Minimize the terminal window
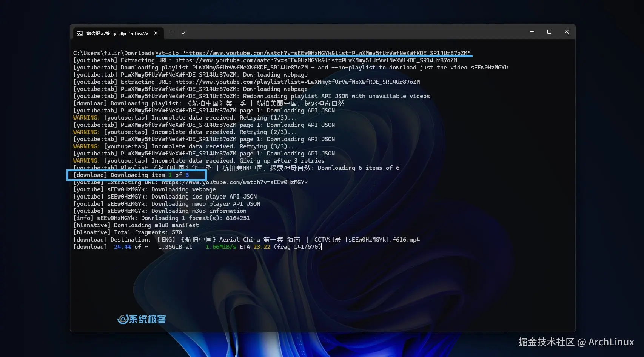Screen dimensions: 644x357 point(532,32)
